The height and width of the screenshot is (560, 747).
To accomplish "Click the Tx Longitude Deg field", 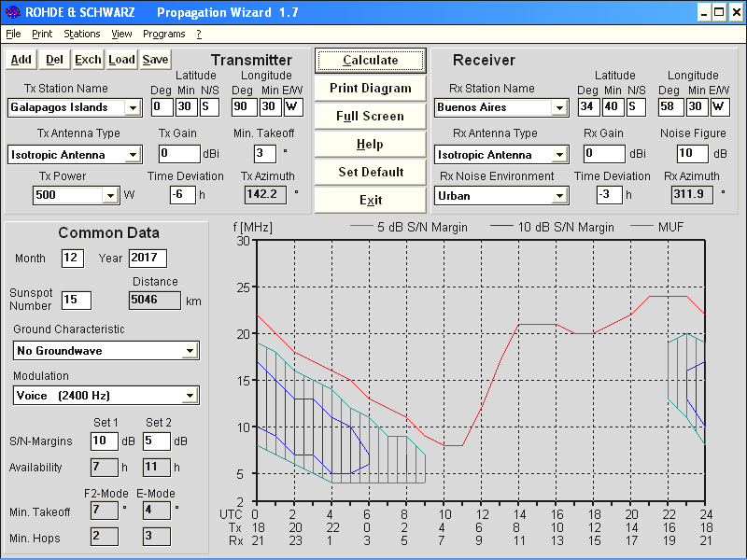I will click(244, 107).
